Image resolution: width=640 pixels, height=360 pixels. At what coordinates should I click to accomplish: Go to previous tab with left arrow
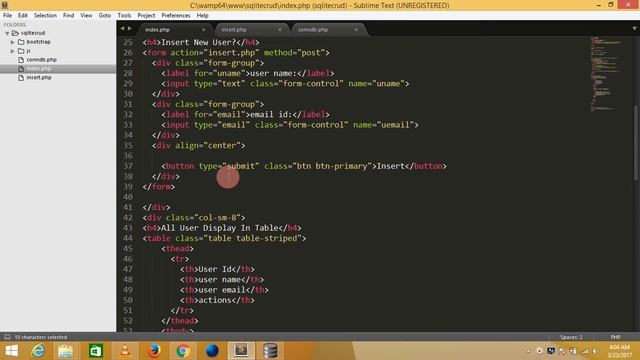122,28
